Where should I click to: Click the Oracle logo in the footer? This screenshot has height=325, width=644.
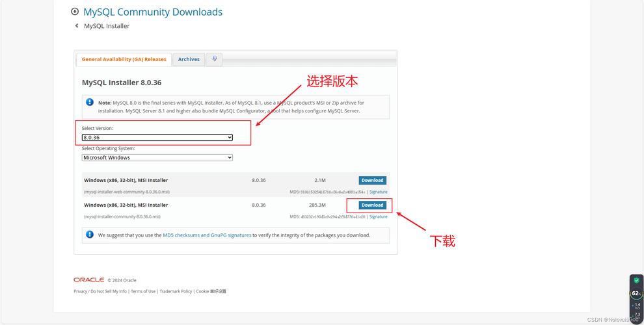tap(88, 279)
